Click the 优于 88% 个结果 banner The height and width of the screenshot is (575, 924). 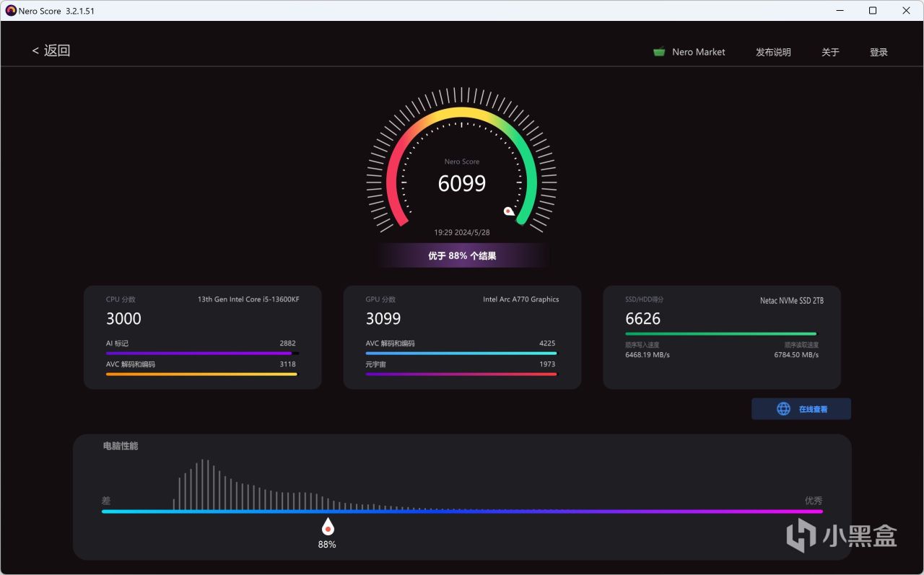[462, 255]
